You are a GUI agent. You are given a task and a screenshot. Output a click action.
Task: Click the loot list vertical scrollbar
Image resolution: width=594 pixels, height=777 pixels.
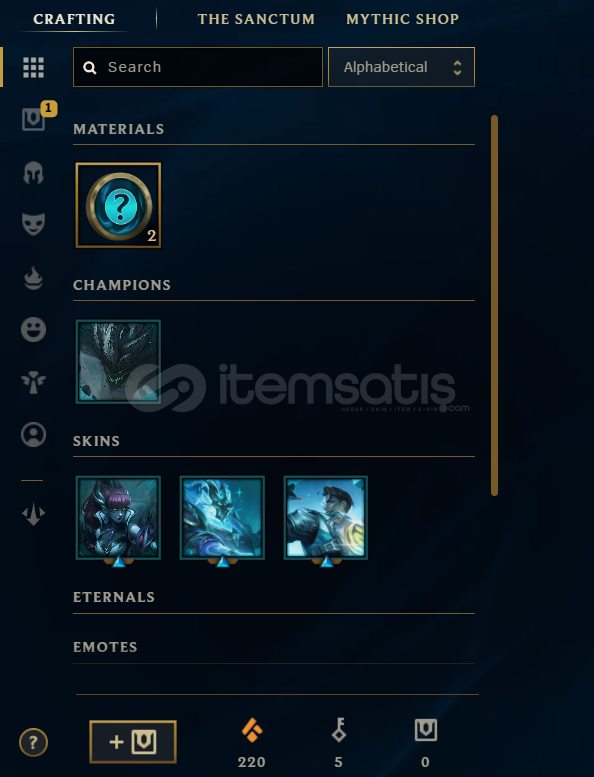tap(494, 305)
